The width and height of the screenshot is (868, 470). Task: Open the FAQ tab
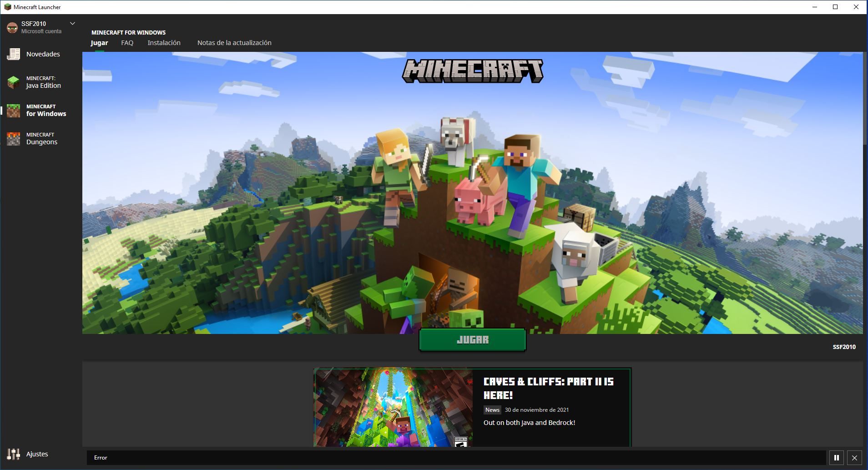coord(127,43)
